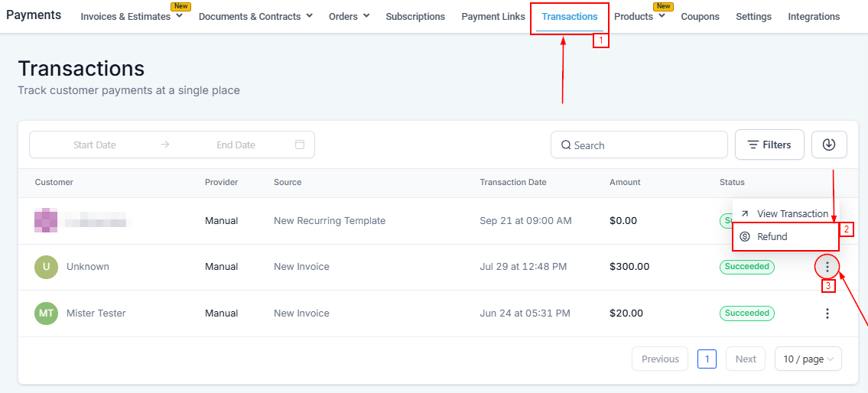Open three-dot menu for Unknown's $300.00 transaction
868x393 pixels.
[x=827, y=267]
